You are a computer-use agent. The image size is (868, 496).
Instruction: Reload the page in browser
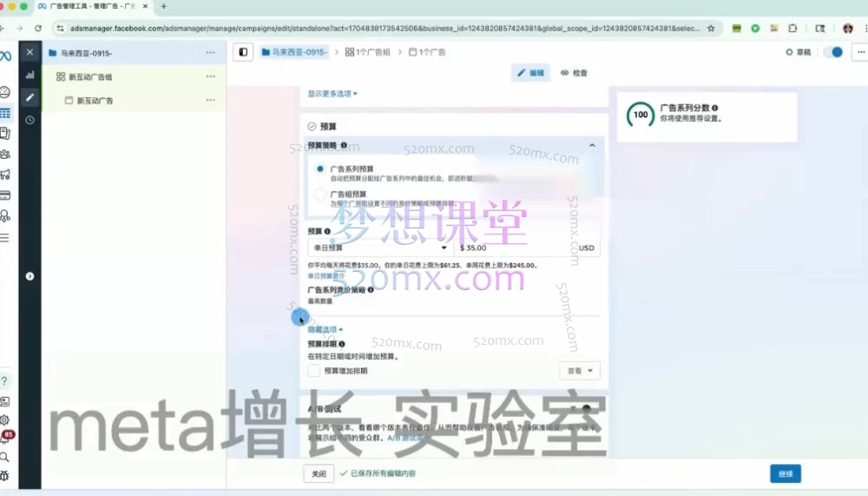click(37, 29)
